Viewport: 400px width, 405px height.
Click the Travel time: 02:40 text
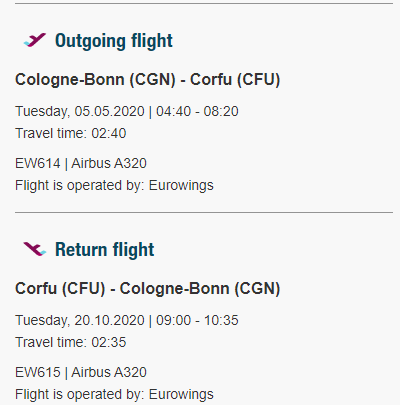(71, 133)
